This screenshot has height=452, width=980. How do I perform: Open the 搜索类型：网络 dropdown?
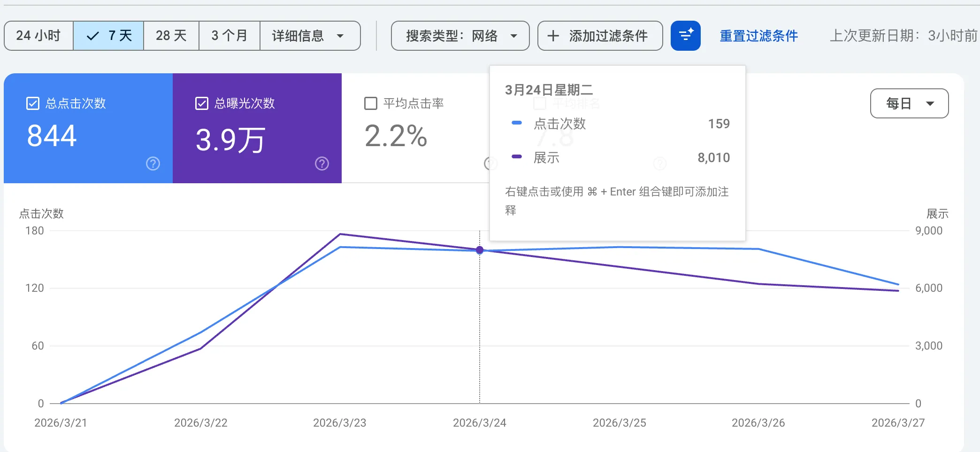pos(460,36)
